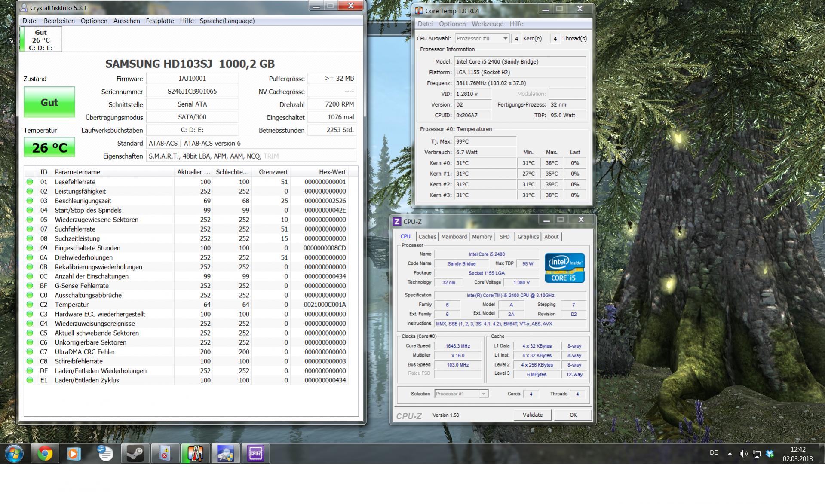Switch to the Memory tab
This screenshot has width=825, height=504.
pyautogui.click(x=482, y=237)
